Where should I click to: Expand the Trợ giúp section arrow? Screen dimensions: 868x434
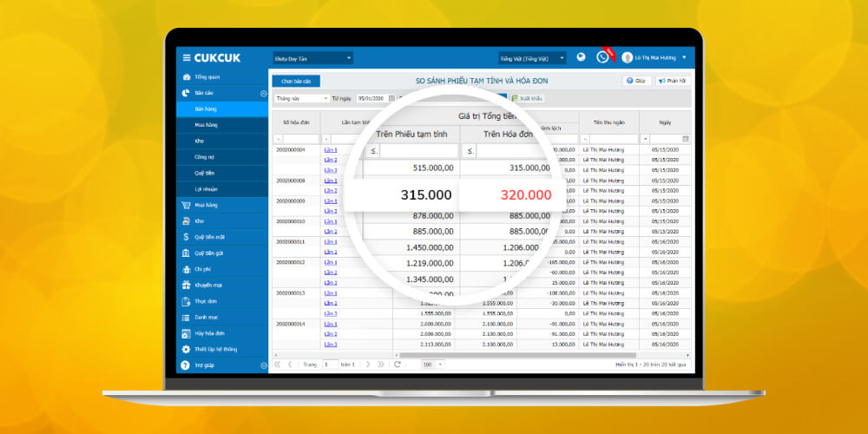264,366
